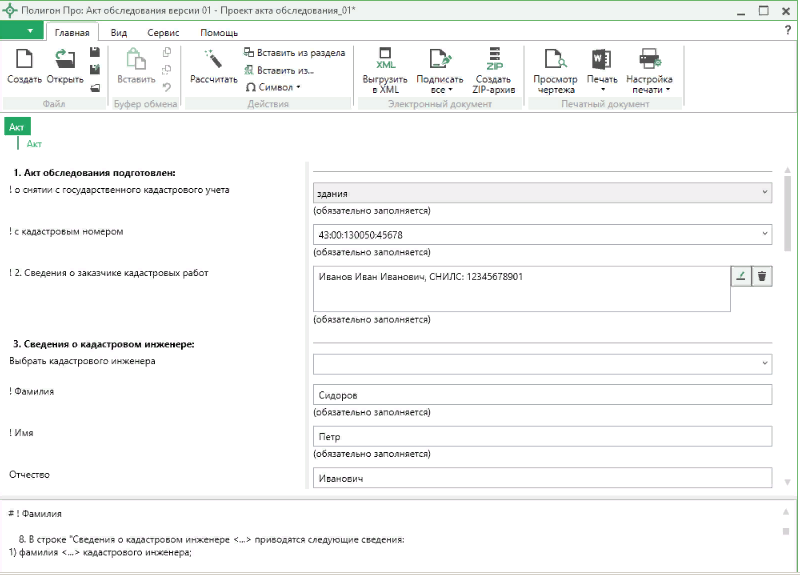
Task: Click the Фамилия field containing Сидоров
Action: pyautogui.click(x=542, y=395)
